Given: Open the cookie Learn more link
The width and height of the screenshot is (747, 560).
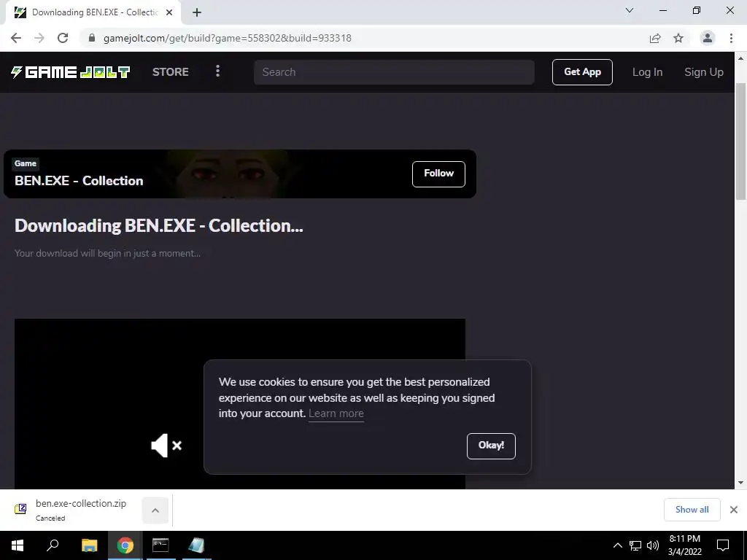Looking at the screenshot, I should (x=336, y=413).
